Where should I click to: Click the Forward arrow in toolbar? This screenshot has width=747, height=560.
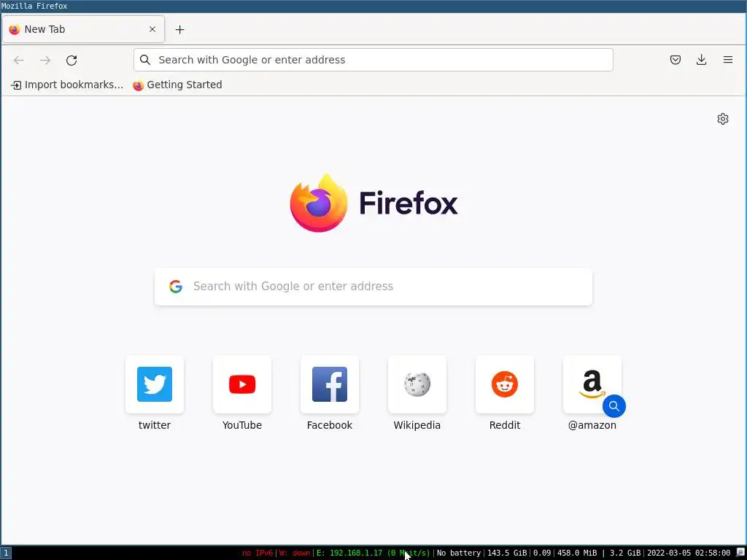tap(45, 60)
